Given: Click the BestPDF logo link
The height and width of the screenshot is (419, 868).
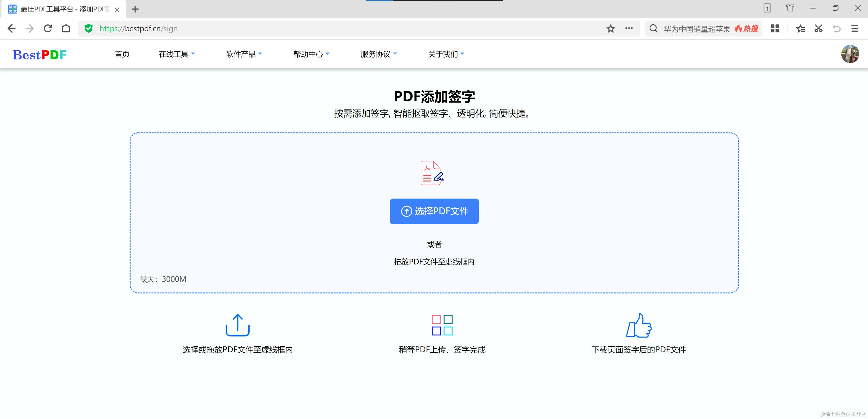Looking at the screenshot, I should 40,55.
